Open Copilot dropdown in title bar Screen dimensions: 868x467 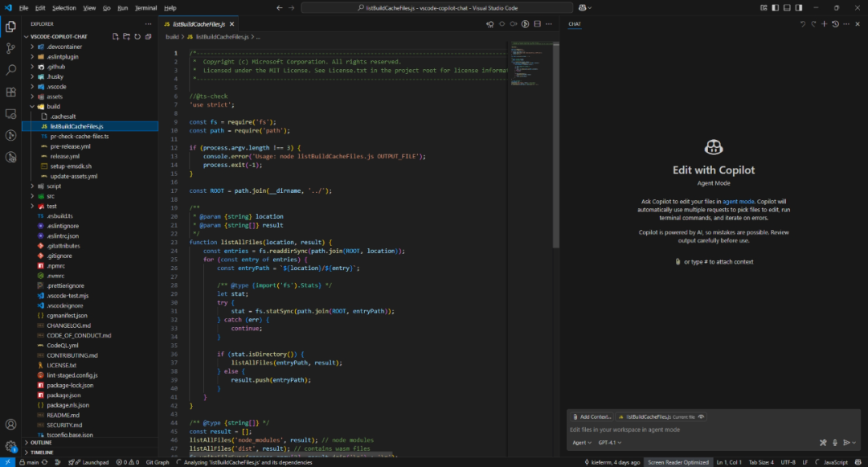585,8
